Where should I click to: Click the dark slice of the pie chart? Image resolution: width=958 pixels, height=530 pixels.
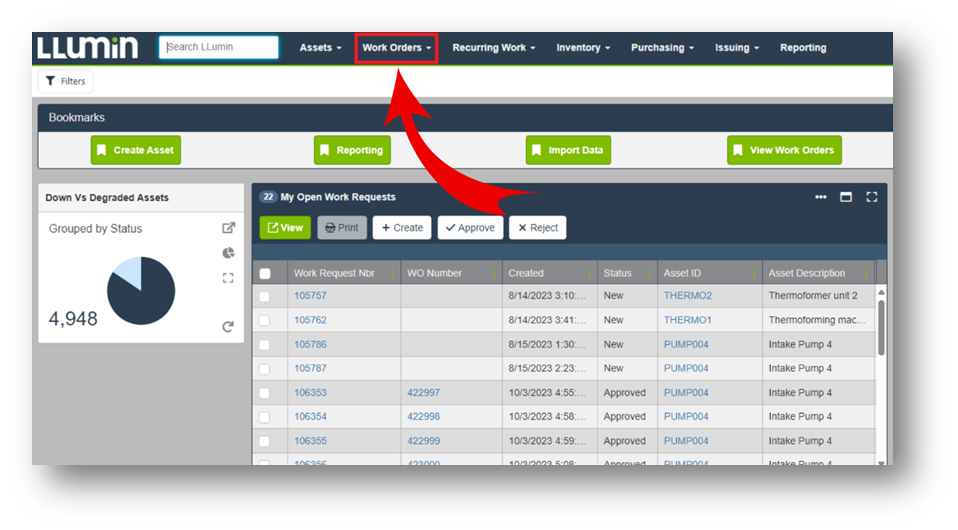click(145, 298)
